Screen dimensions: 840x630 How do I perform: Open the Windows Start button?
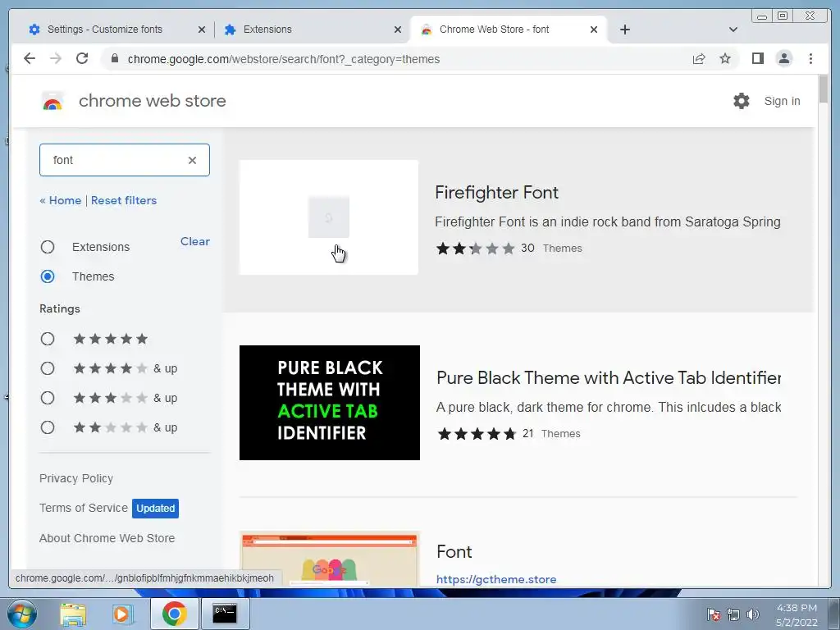click(x=21, y=614)
